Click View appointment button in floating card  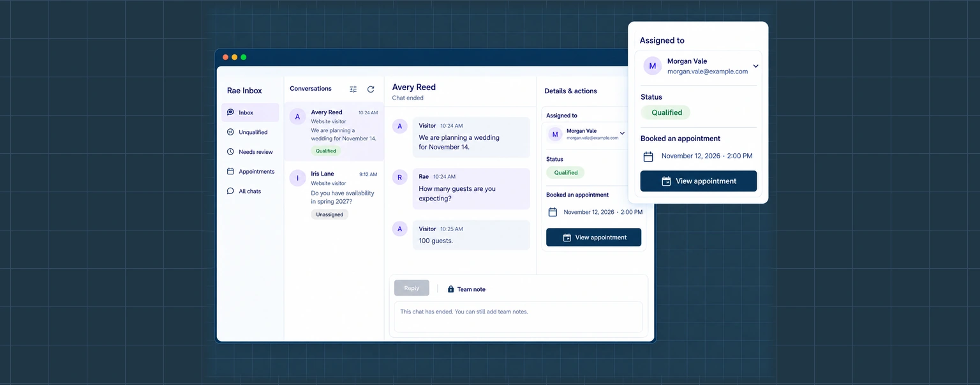click(x=699, y=181)
